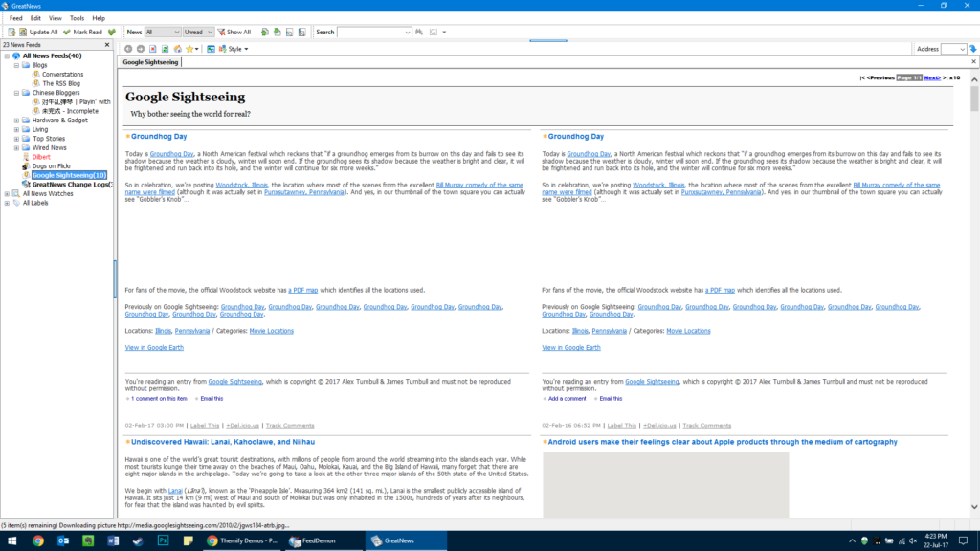Switch to the Google Sightseeing tab

(149, 61)
